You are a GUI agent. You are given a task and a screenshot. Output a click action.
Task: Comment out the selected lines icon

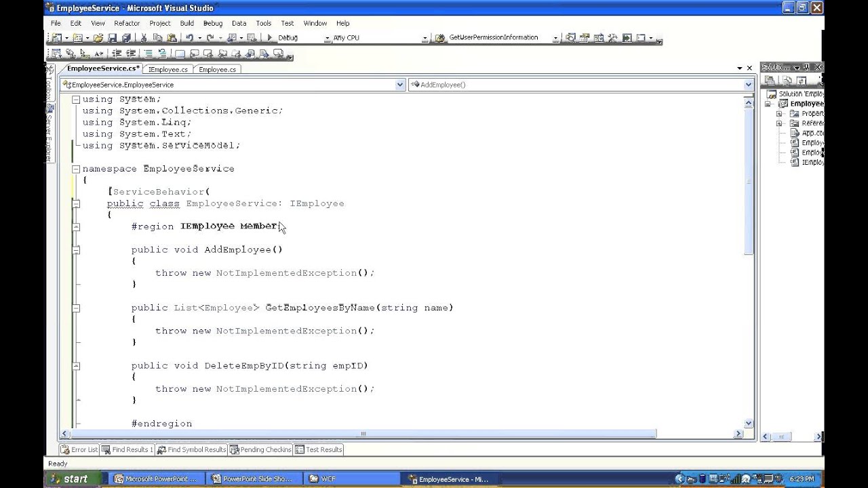pyautogui.click(x=149, y=54)
